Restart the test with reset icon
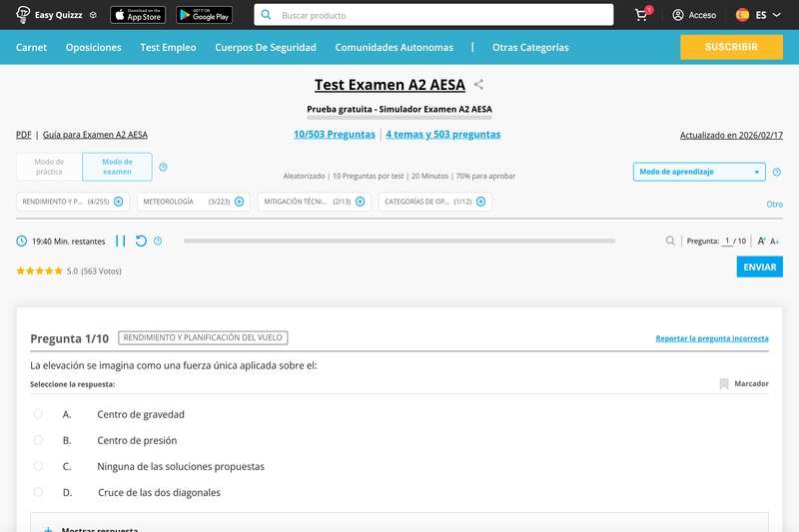The height and width of the screenshot is (532, 799). (141, 241)
